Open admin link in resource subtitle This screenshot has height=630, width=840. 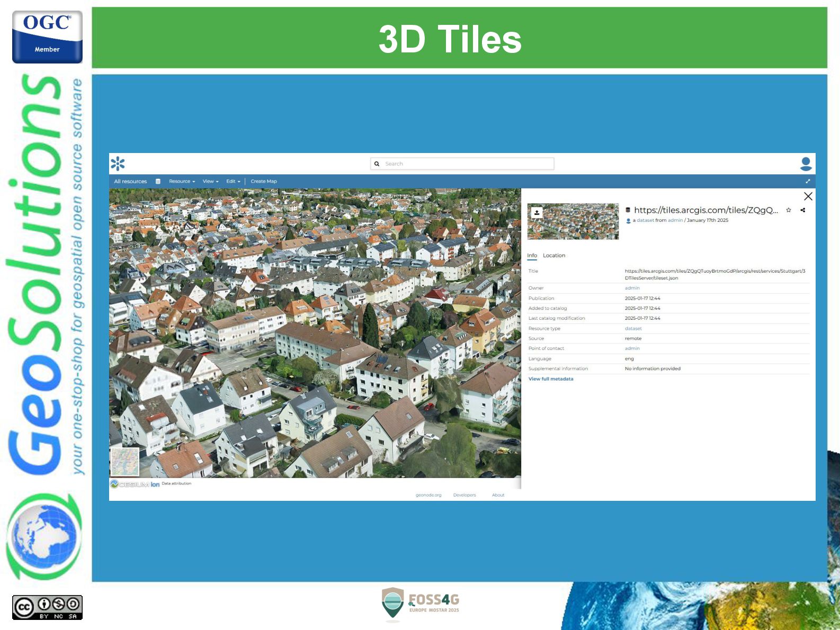(x=675, y=220)
